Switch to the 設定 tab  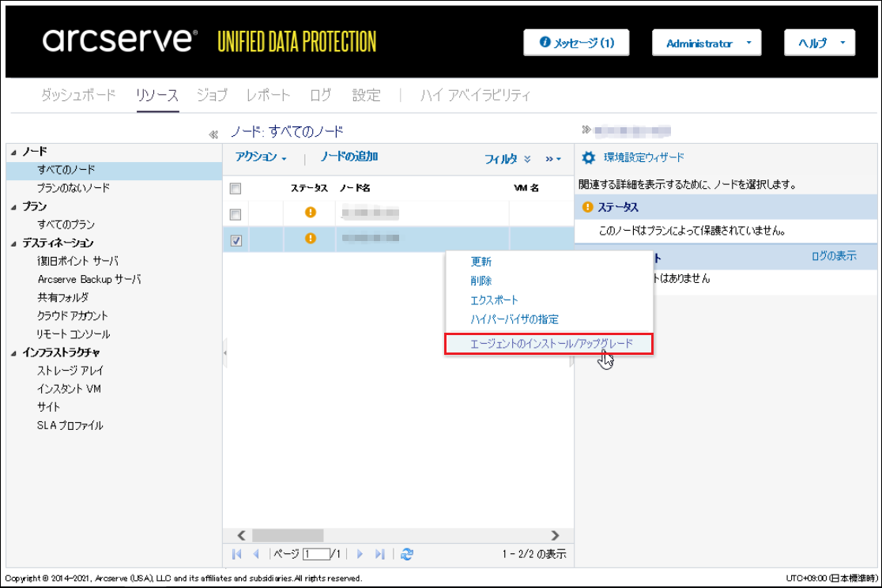tap(366, 95)
